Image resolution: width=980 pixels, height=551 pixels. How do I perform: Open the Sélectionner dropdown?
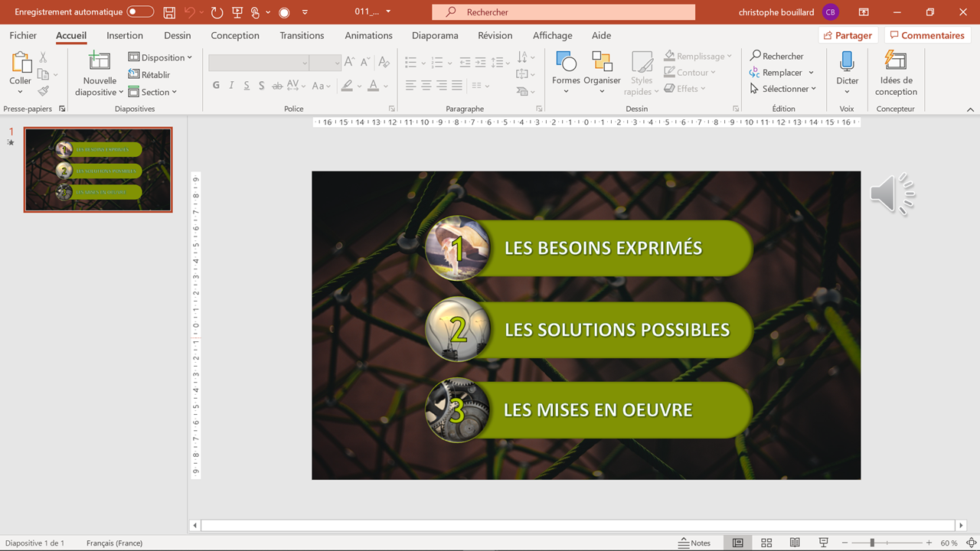tap(782, 89)
